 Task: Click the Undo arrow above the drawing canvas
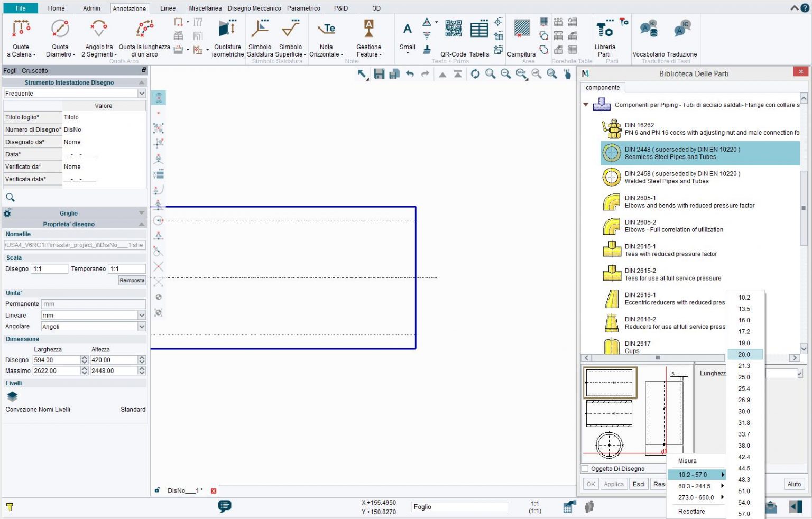coord(410,74)
